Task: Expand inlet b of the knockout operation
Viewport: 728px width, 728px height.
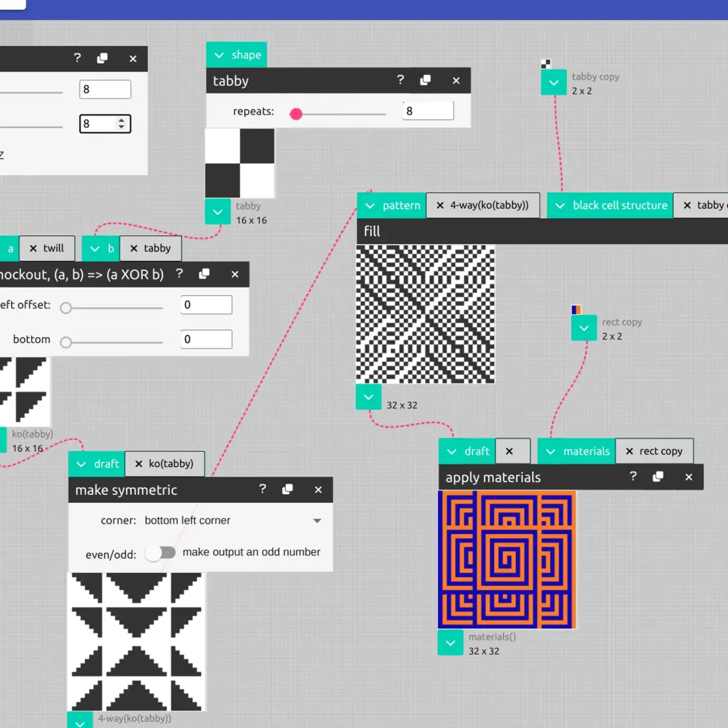Action: (100, 248)
